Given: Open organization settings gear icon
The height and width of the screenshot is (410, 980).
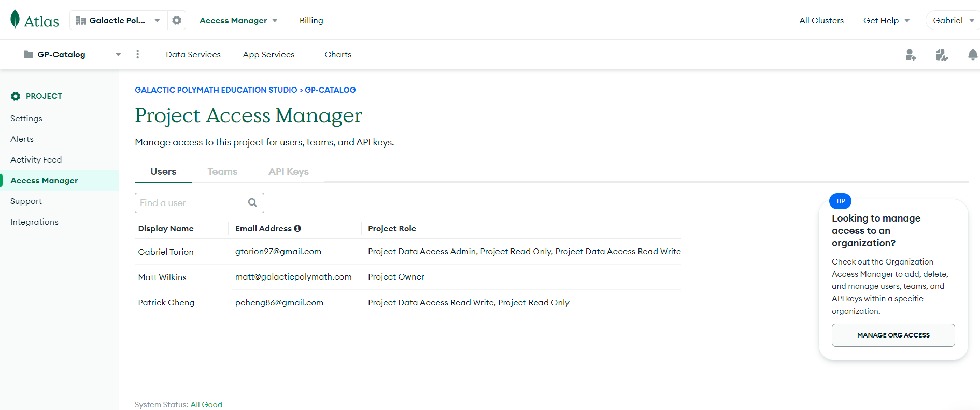Looking at the screenshot, I should (x=177, y=20).
